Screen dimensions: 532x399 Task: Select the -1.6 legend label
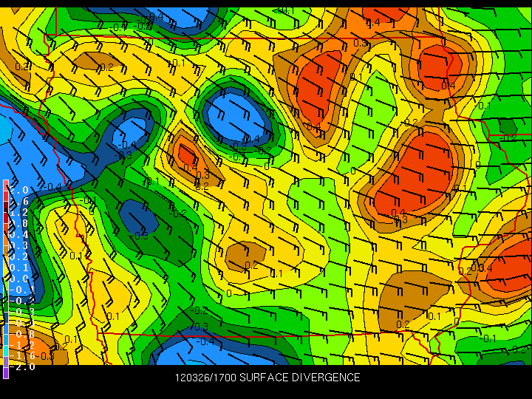[x=22, y=356]
